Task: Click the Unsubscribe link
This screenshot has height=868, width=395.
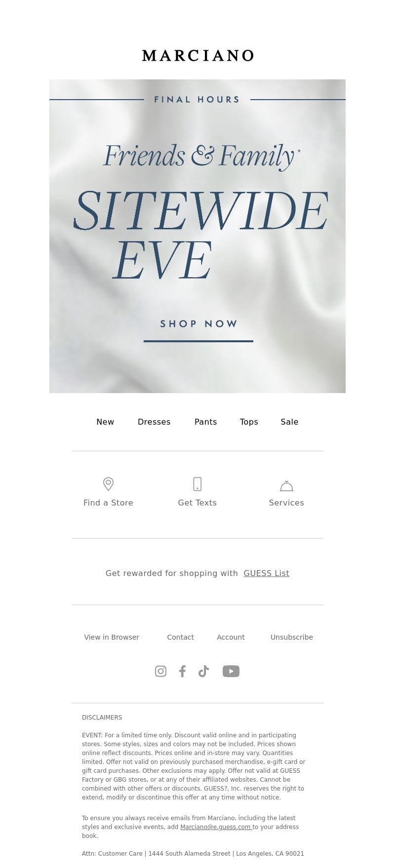Action: (292, 637)
